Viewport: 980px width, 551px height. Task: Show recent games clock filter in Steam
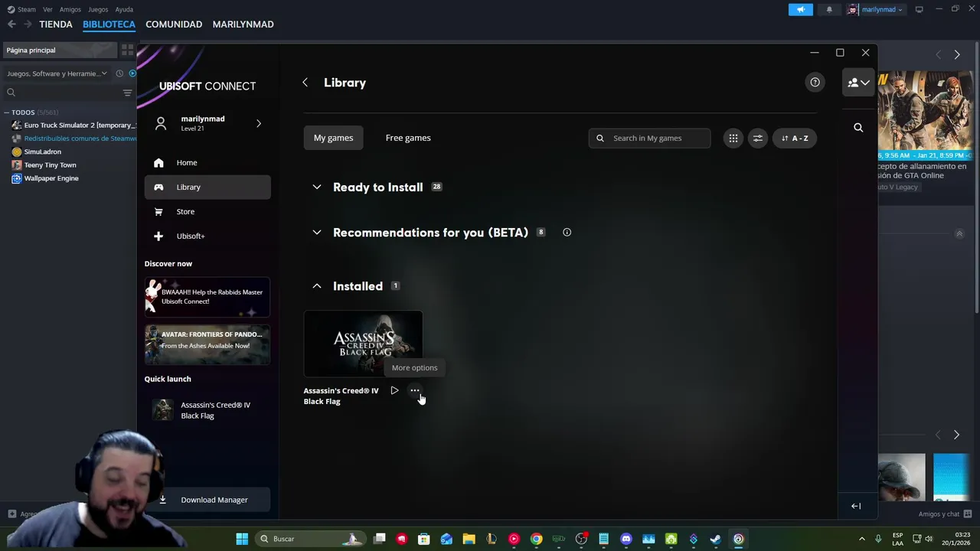[x=119, y=73]
